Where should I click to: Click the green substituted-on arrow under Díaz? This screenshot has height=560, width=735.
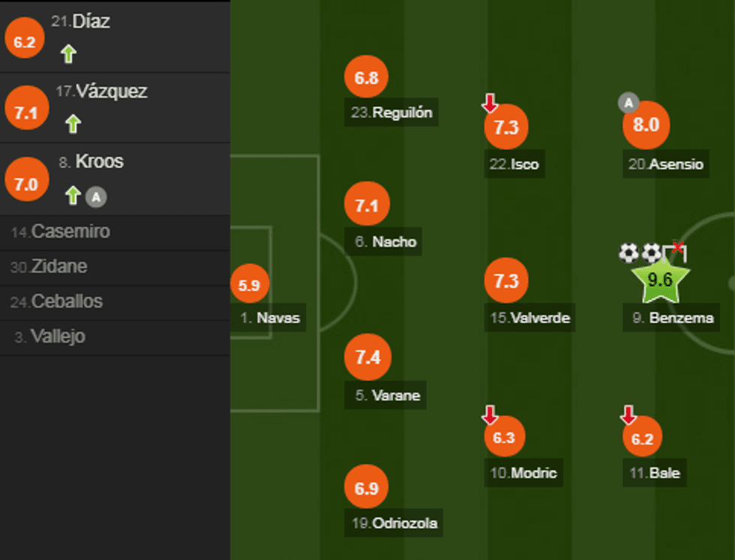click(x=69, y=54)
